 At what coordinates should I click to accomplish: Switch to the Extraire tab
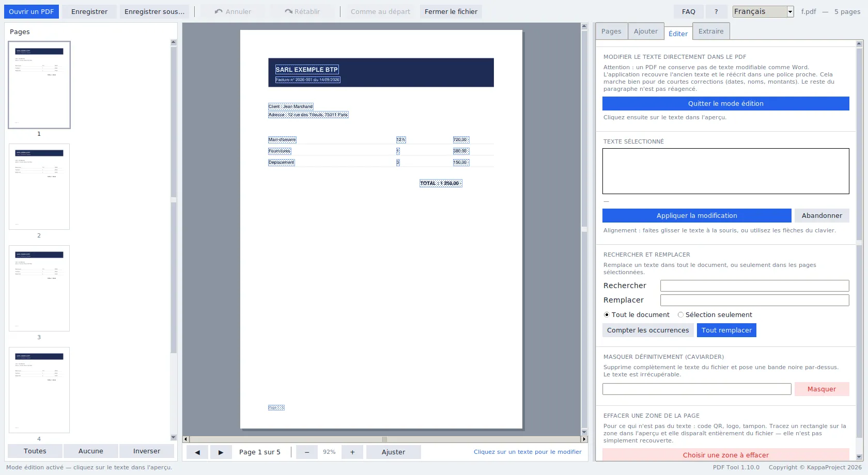click(711, 31)
